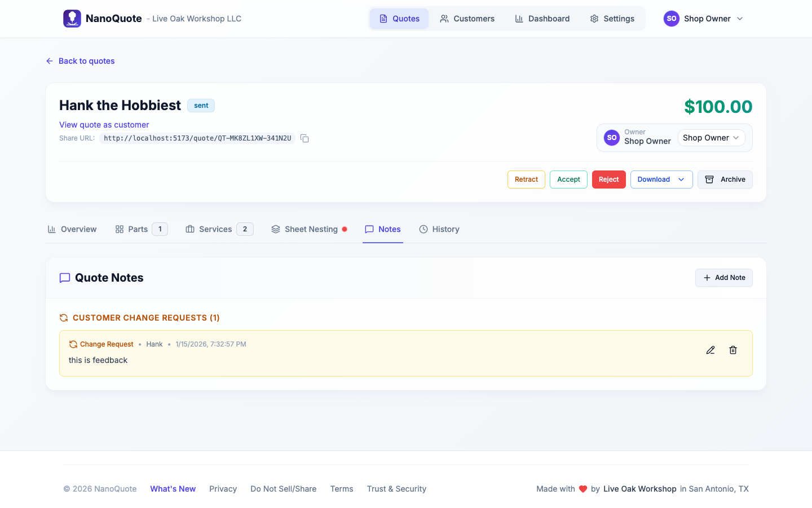Open the Shop Owner account menu
Image resolution: width=812 pixels, height=508 pixels.
coord(704,19)
